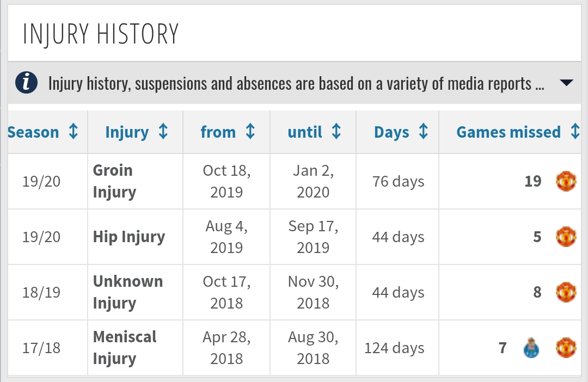
Task: Sort table by Games missed column
Action: pos(509,132)
